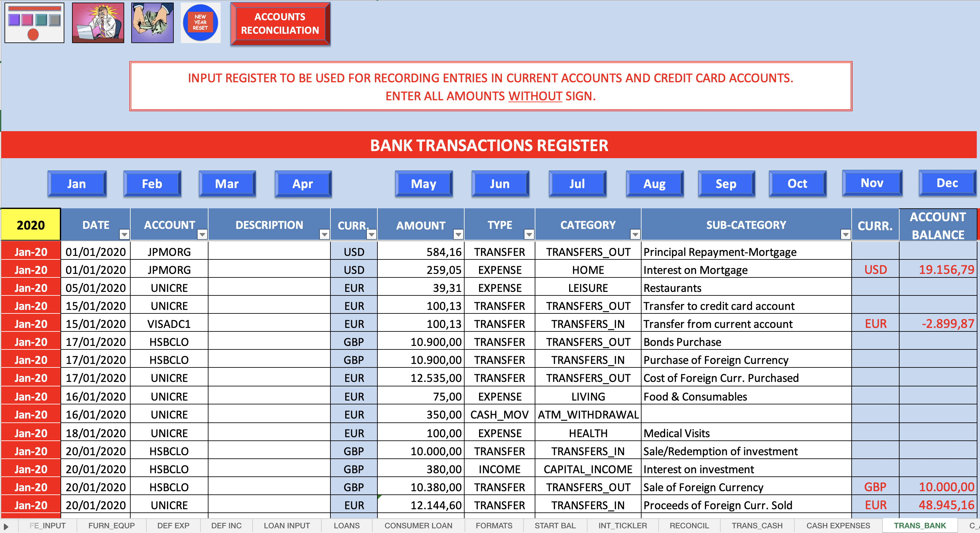The width and height of the screenshot is (980, 533).
Task: Switch to the LOANS sheet
Action: 347,525
